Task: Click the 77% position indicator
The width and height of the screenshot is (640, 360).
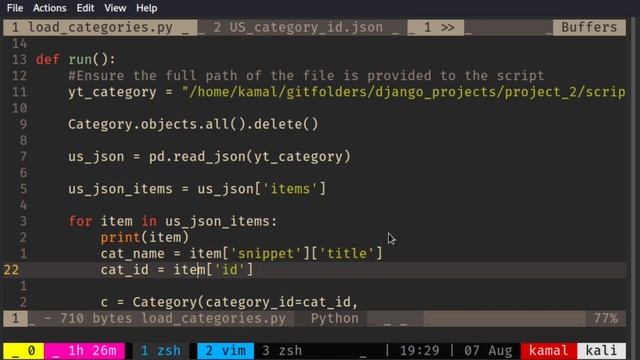Action: tap(606, 318)
